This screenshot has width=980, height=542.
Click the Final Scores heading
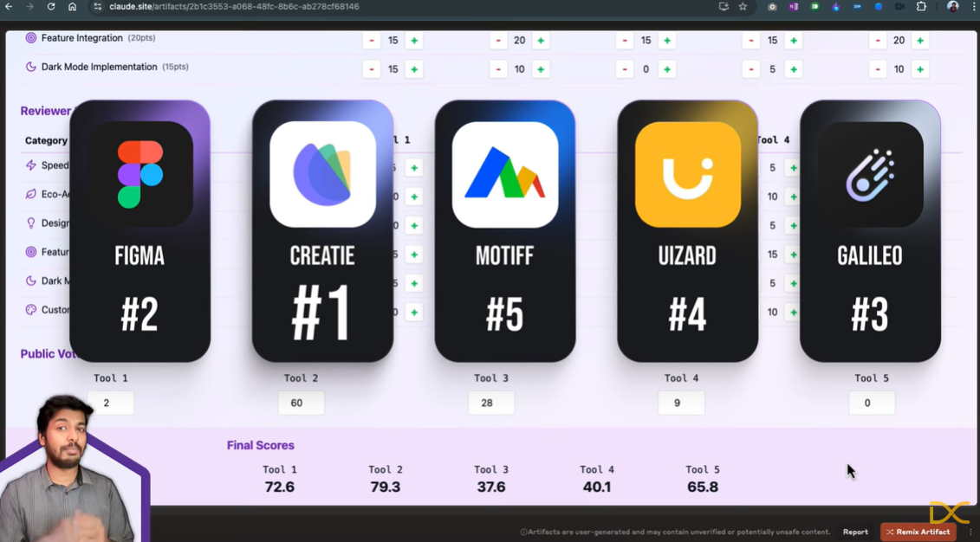261,445
